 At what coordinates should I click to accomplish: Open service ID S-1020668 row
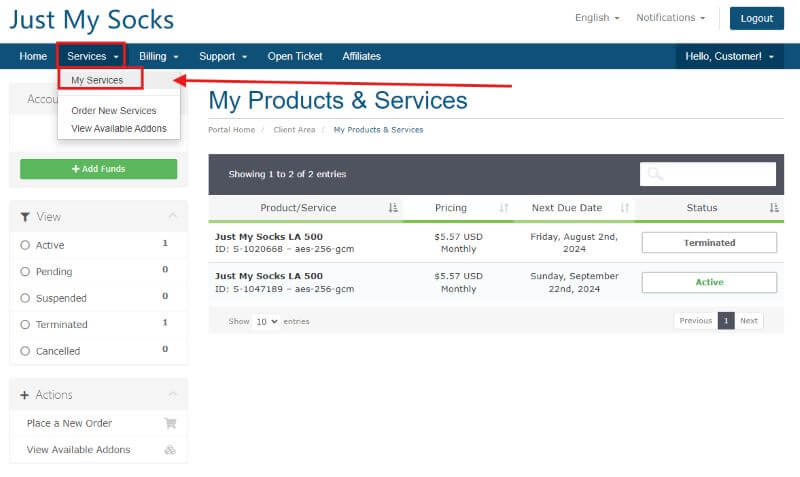496,243
